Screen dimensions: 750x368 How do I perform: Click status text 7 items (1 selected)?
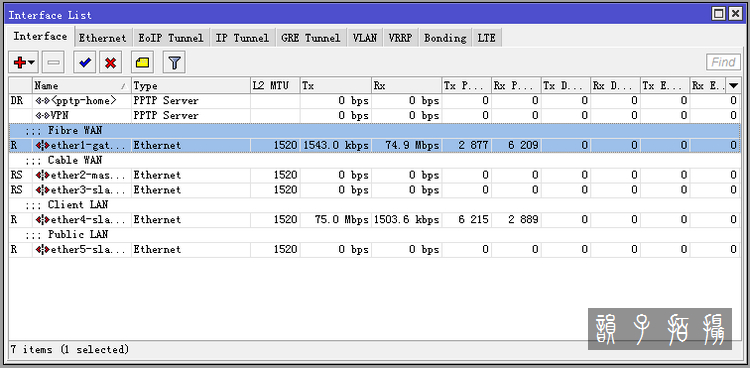(70, 349)
